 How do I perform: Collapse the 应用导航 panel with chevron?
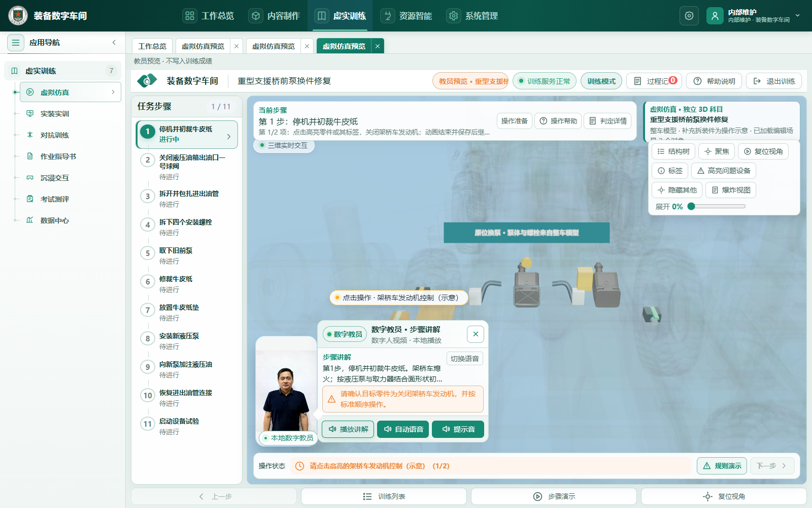[114, 43]
